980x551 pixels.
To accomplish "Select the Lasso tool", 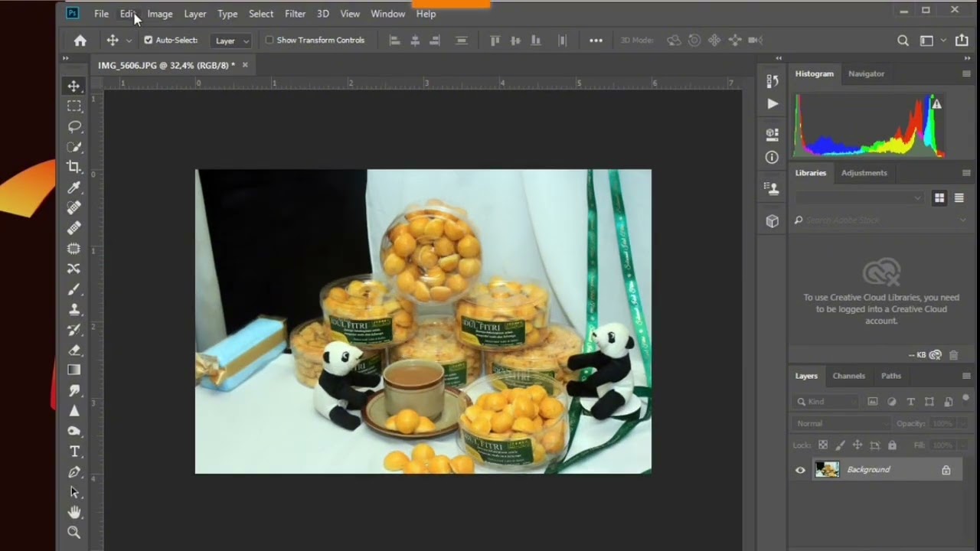I will click(74, 126).
